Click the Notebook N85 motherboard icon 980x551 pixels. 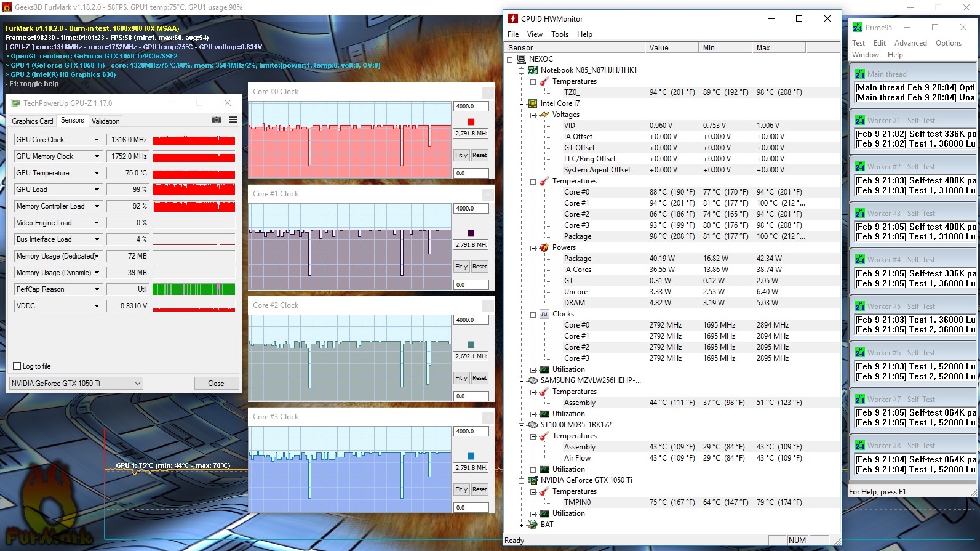point(533,70)
